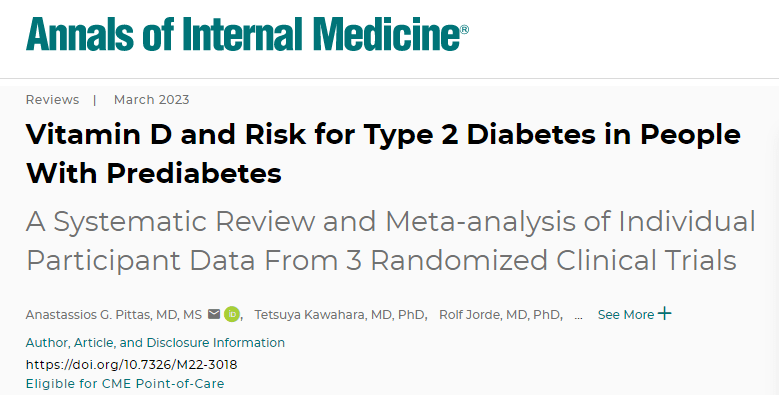The image size is (779, 395).
Task: Click the Systematic Review and Meta-analysis subtitle
Action: point(390,240)
